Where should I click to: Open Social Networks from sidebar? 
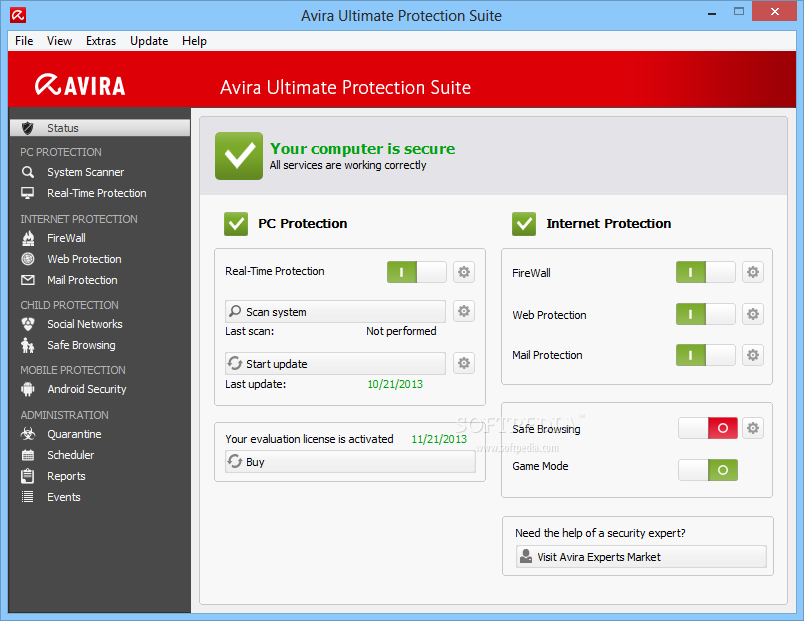pos(85,324)
